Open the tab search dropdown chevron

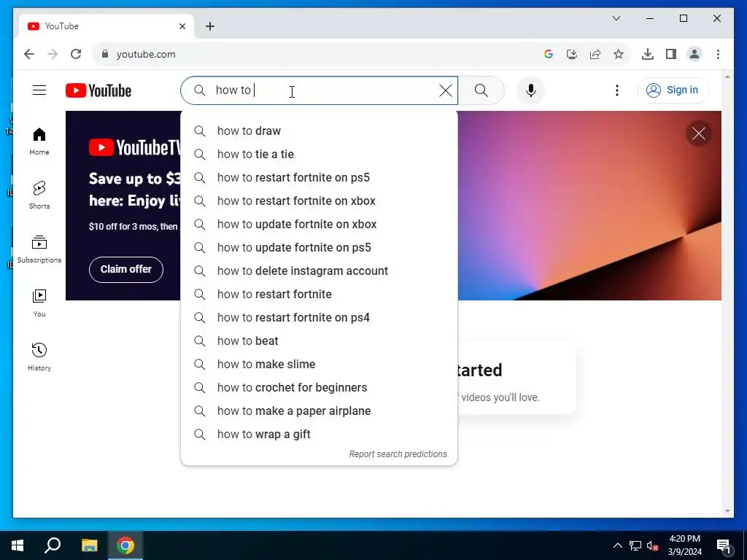616,18
